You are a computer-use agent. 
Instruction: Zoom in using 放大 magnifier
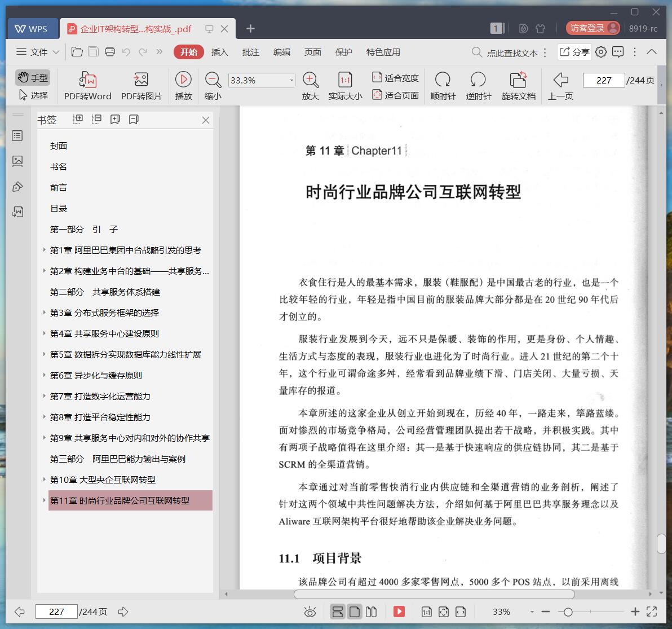(310, 86)
